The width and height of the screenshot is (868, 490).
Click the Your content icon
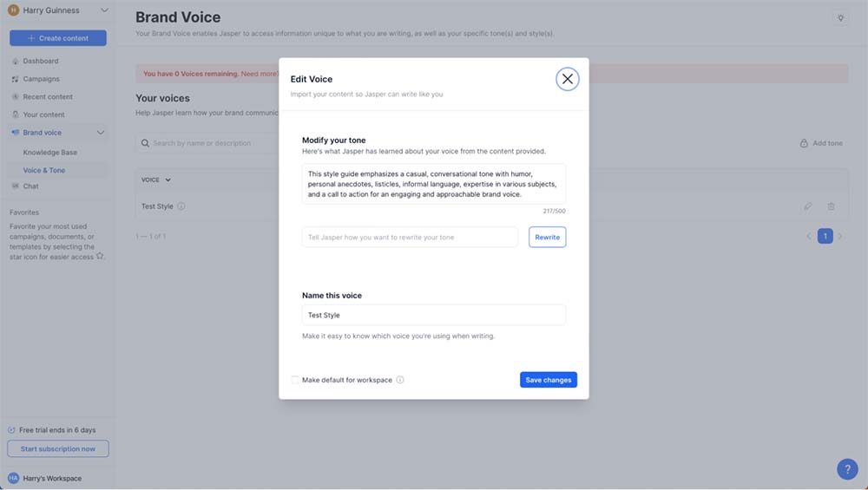tap(15, 114)
